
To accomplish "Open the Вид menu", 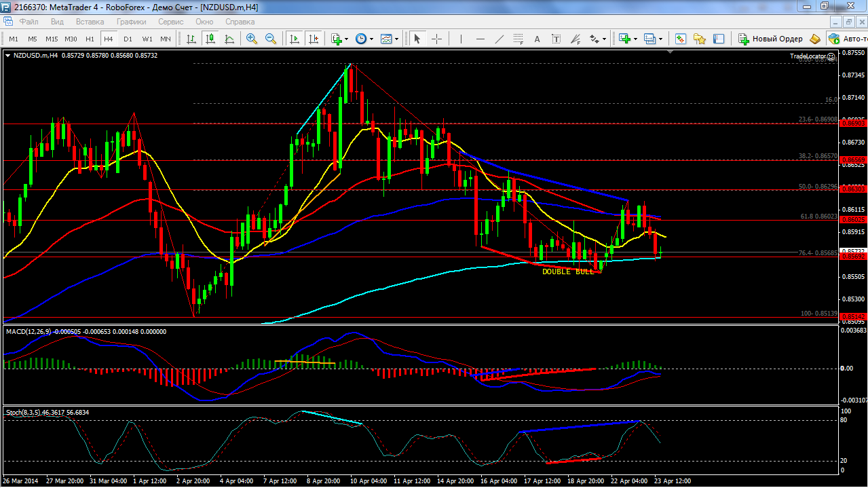I will (x=58, y=22).
